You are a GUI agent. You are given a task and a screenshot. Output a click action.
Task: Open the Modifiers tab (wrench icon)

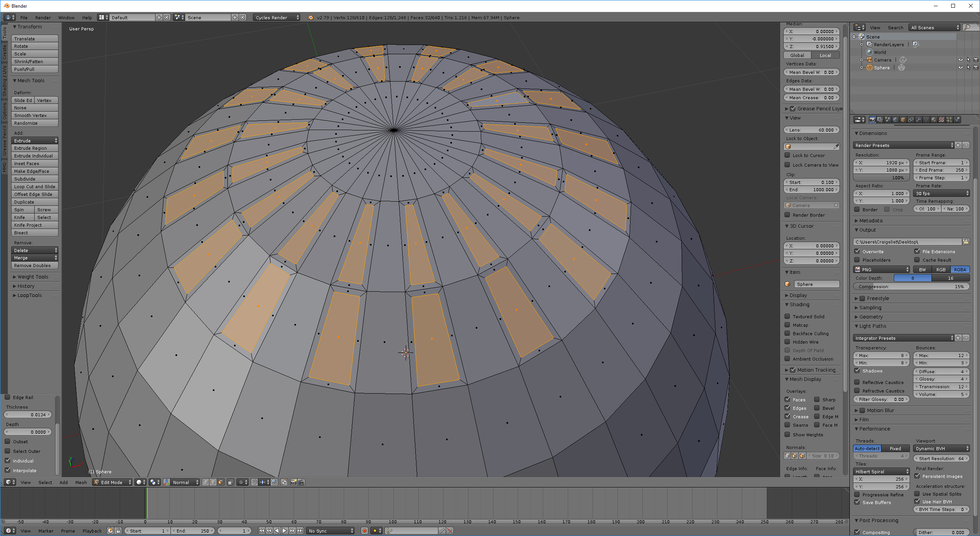point(919,120)
